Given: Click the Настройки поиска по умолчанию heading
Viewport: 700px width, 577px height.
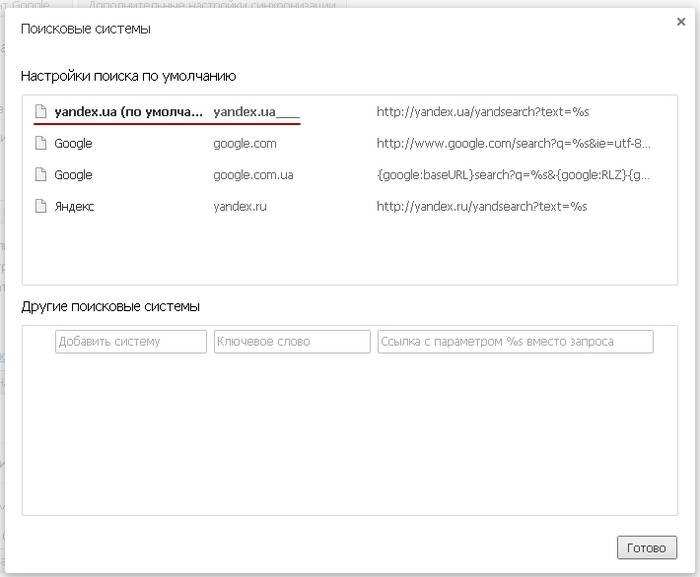Looking at the screenshot, I should pyautogui.click(x=129, y=76).
